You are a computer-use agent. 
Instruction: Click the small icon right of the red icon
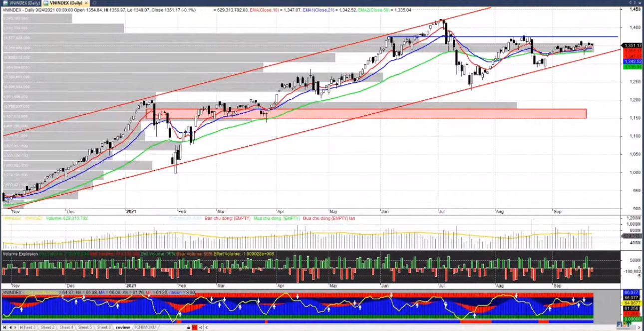click(x=200, y=328)
